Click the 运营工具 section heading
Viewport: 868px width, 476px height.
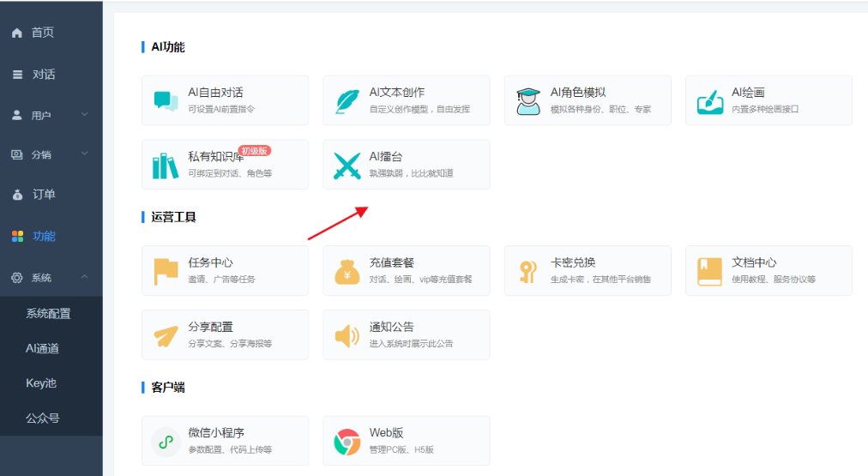click(x=173, y=217)
